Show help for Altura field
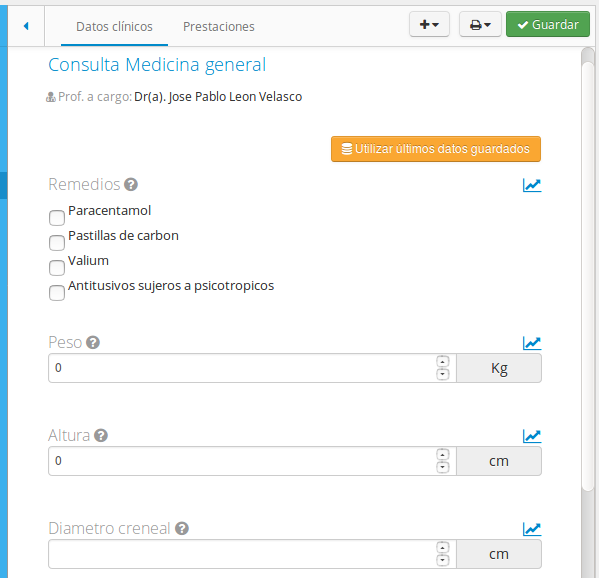Viewport: 599px width, 578px height. tap(101, 436)
